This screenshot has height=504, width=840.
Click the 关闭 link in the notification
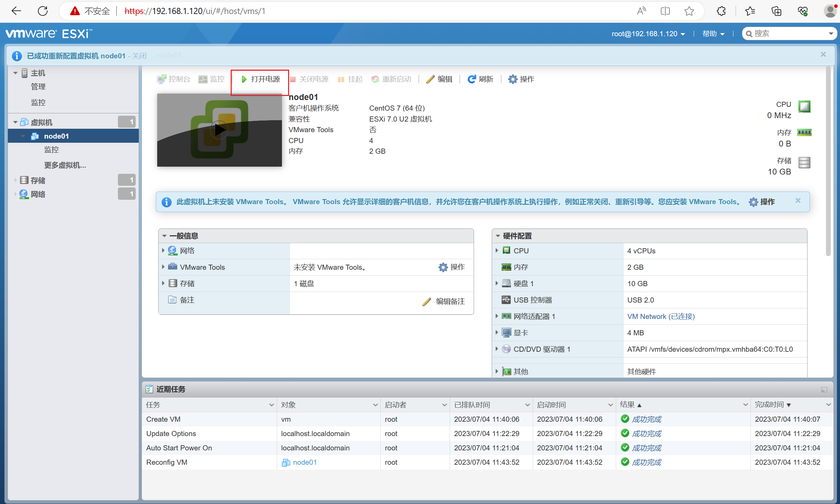139,56
